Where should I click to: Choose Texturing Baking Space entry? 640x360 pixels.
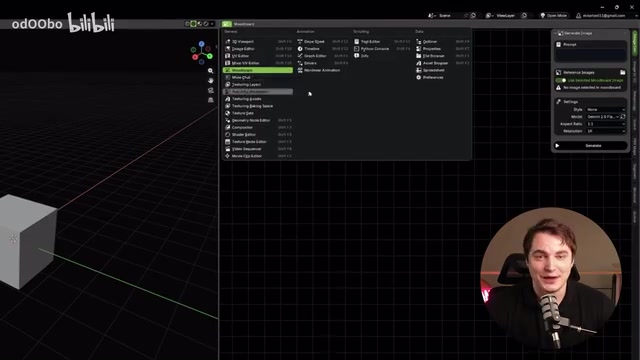(x=258, y=106)
